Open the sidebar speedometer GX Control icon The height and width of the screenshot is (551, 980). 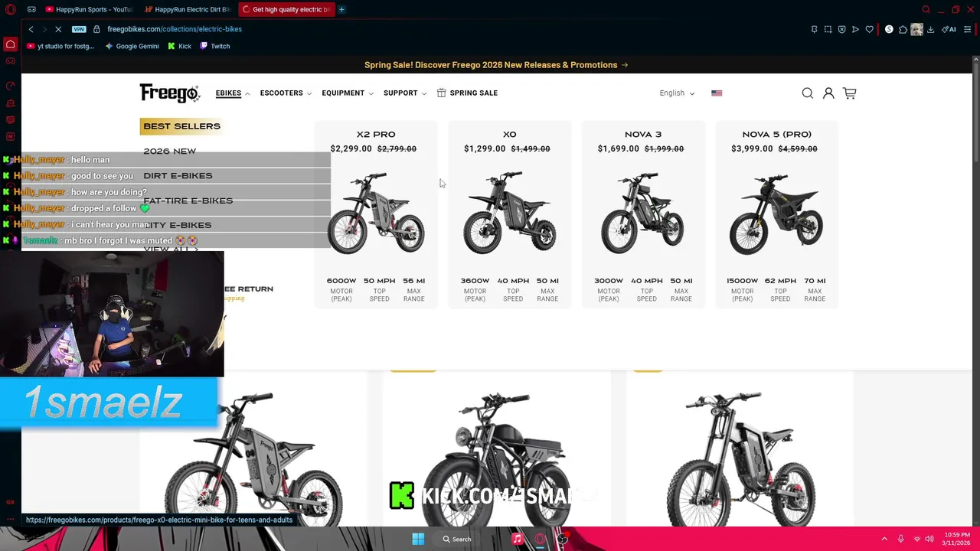tap(10, 86)
